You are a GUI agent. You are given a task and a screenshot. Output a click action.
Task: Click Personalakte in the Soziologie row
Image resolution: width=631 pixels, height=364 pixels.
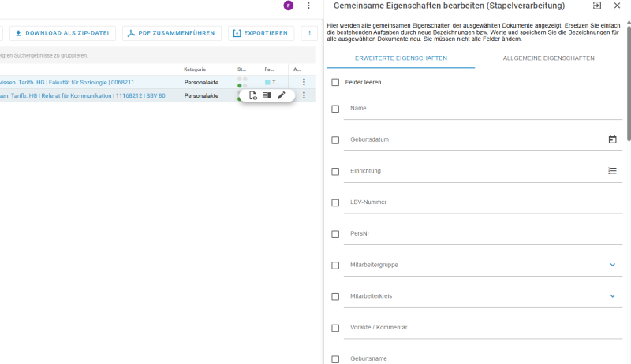tap(201, 82)
